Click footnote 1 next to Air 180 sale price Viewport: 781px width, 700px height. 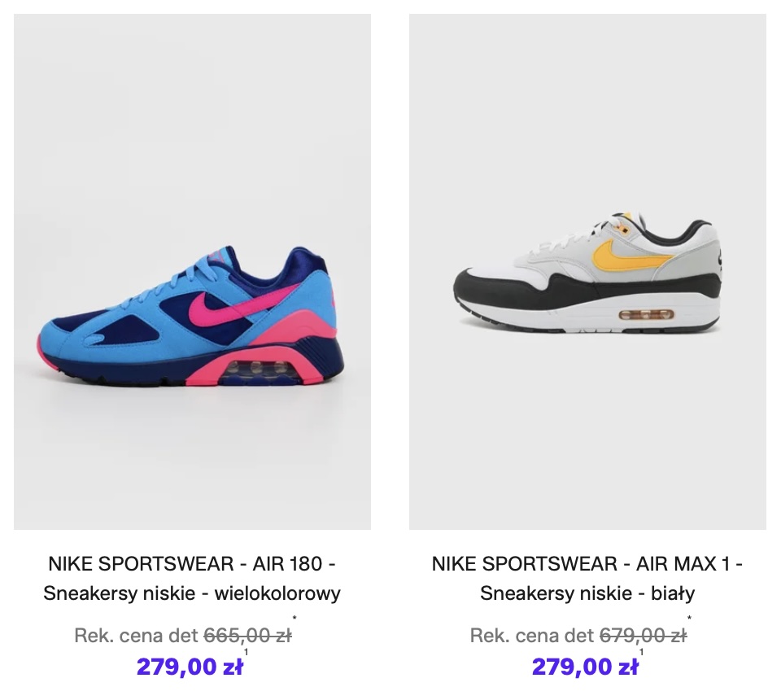(246, 652)
